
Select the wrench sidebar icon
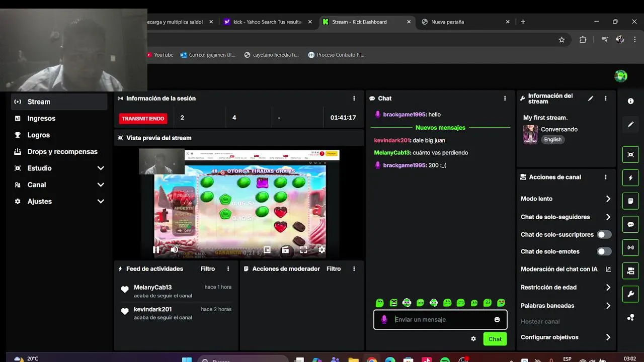point(631,294)
